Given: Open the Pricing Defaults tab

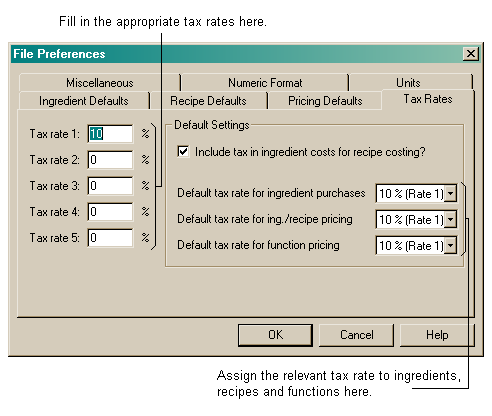Looking at the screenshot, I should pos(325,101).
